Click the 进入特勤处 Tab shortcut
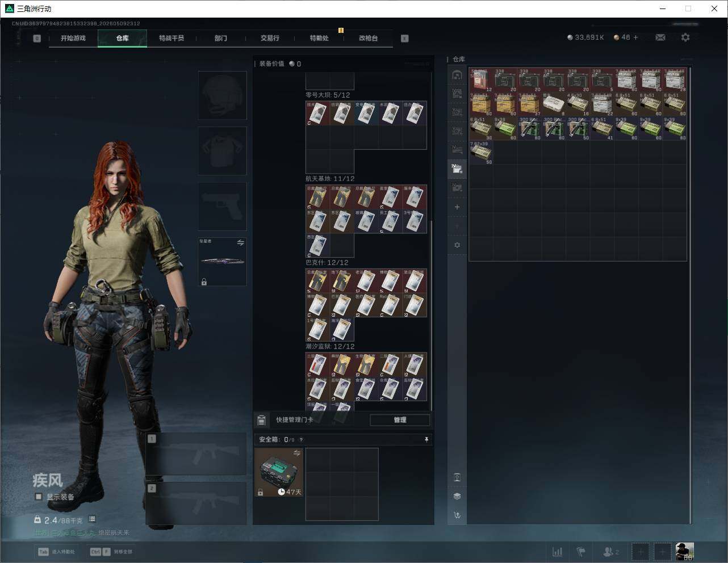This screenshot has width=728, height=563. click(x=57, y=552)
